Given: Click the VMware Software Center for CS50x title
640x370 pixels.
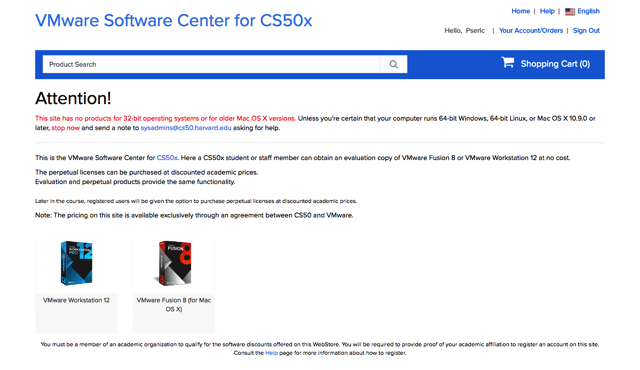Looking at the screenshot, I should click(173, 20).
